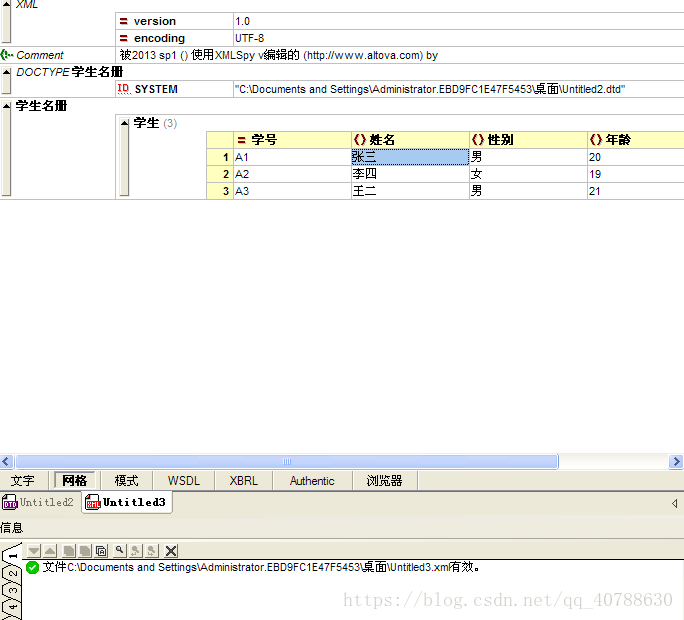684x620 pixels.
Task: Collapse the 学生名册 root element
Action: click(6, 106)
